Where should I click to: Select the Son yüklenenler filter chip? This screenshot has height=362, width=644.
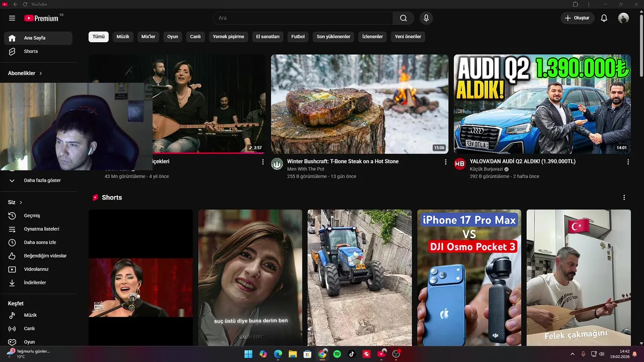[x=334, y=37]
